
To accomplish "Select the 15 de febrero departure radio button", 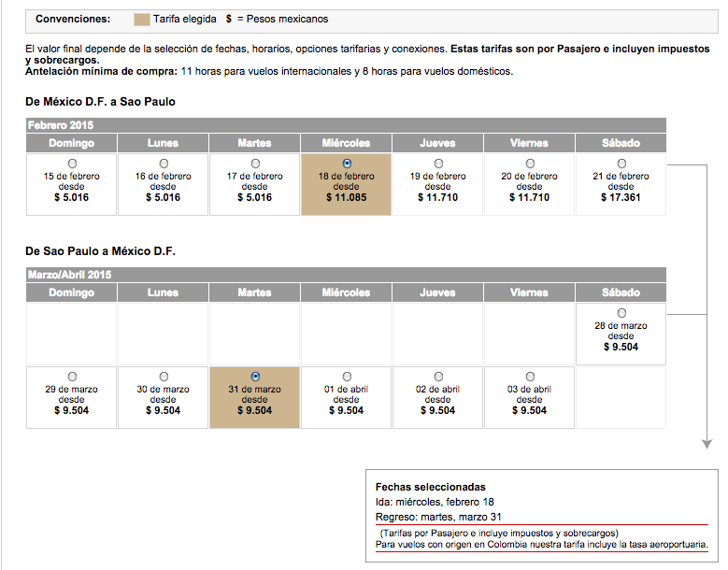I will coord(72,164).
